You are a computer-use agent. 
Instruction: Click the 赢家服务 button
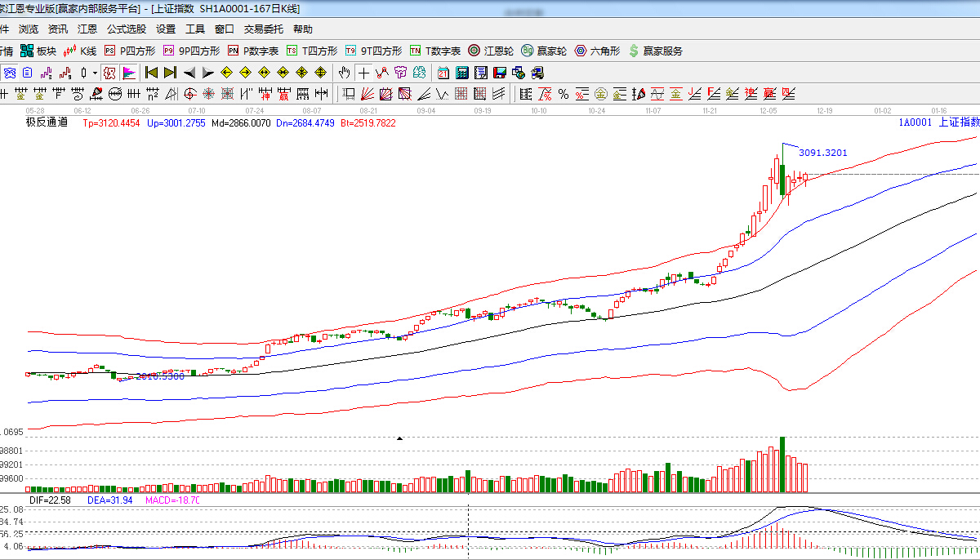pyautogui.click(x=655, y=51)
